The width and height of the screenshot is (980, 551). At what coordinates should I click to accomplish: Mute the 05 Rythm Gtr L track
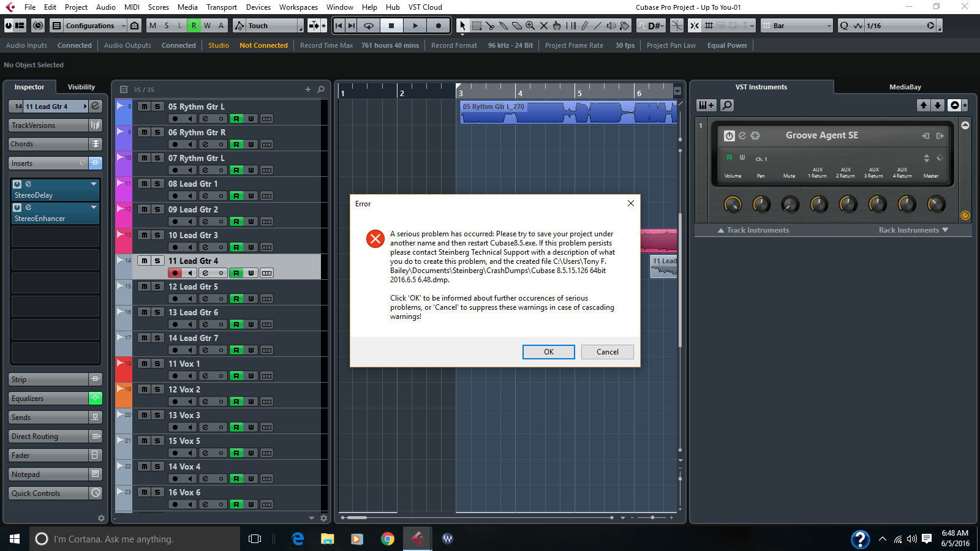[144, 107]
